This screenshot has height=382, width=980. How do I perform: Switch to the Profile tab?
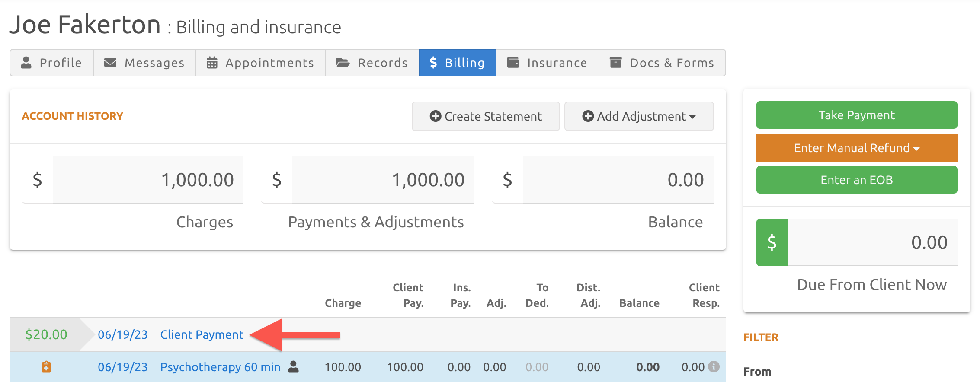[x=52, y=63]
